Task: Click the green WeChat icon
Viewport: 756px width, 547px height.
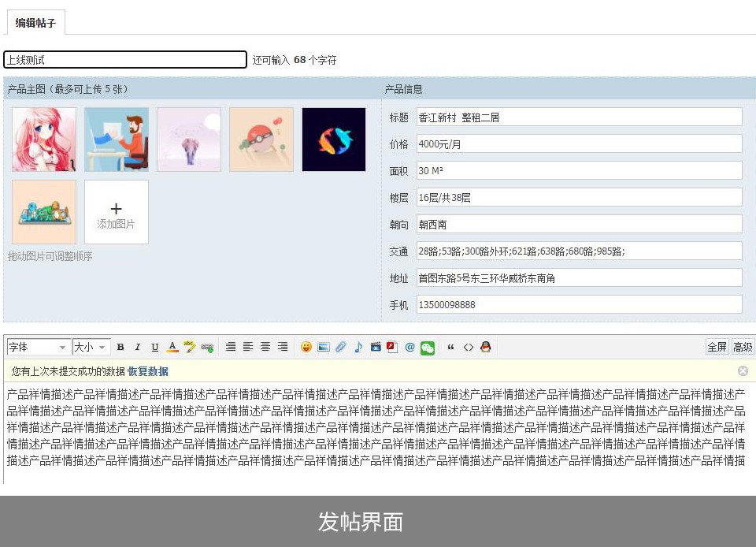Action: coord(428,348)
